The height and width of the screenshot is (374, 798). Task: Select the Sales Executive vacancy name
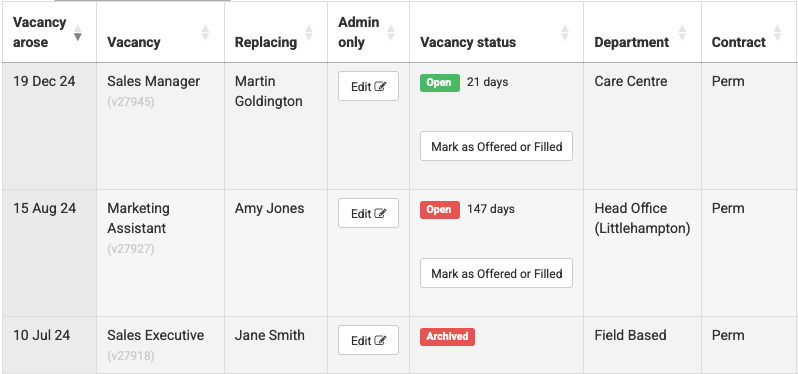tap(155, 335)
